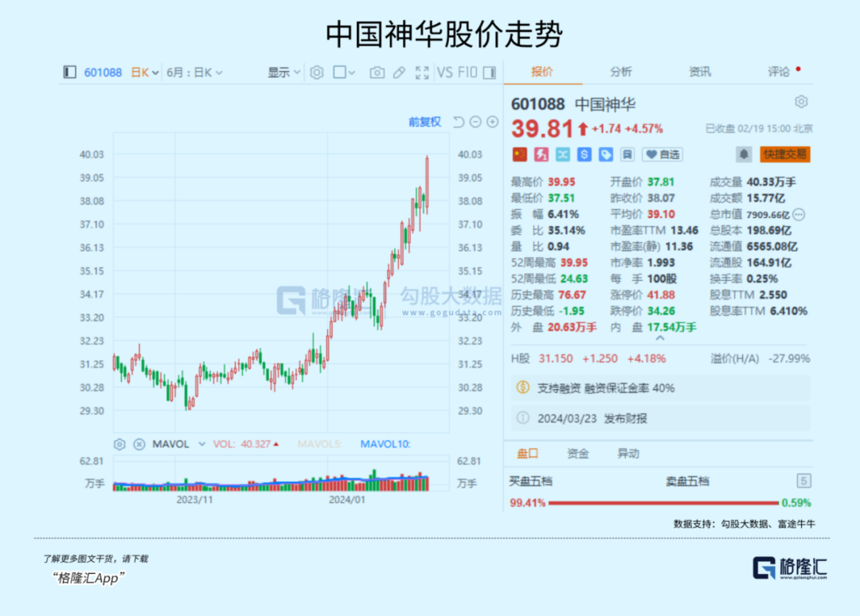Click the camera screenshot icon in chart toolbar

[x=377, y=72]
